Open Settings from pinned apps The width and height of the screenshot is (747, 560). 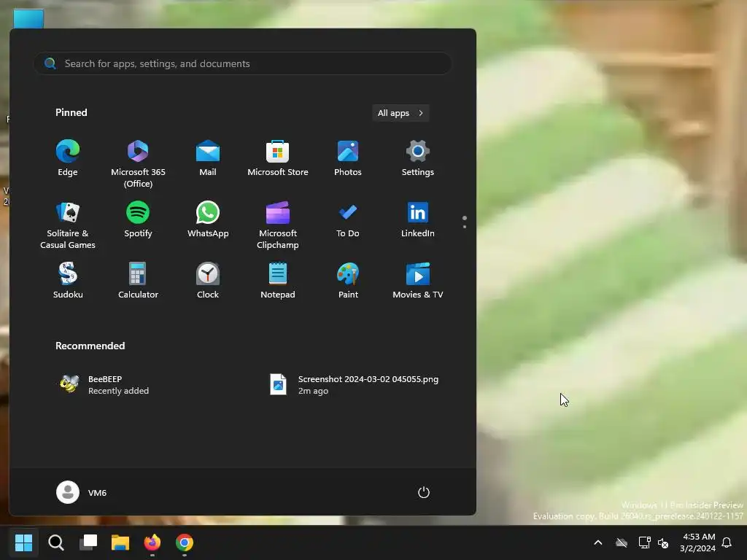(x=418, y=159)
